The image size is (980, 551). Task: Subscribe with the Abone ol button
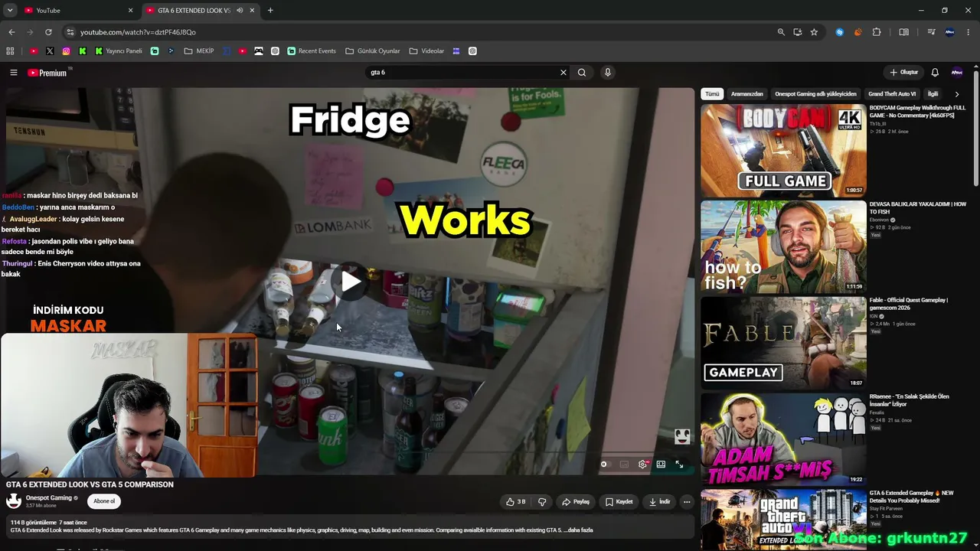click(x=104, y=501)
